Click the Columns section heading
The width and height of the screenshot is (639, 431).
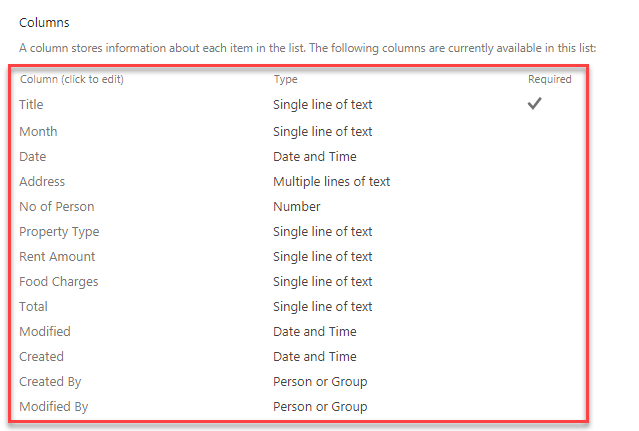(x=43, y=21)
